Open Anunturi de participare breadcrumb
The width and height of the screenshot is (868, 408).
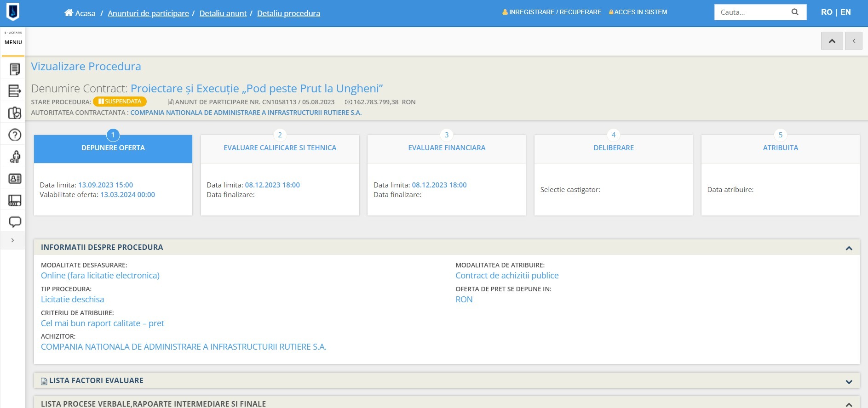(x=148, y=13)
